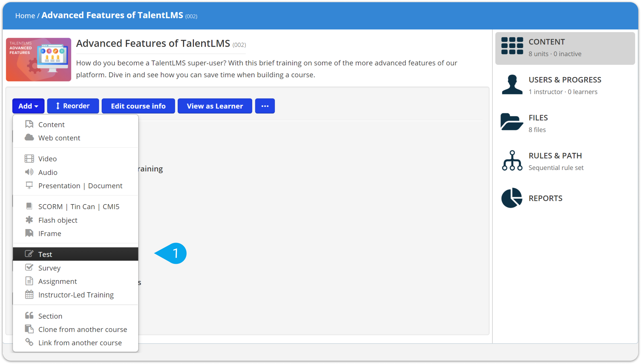Viewport: 641px width, 364px height.
Task: Choose Section menu entry
Action: [x=75, y=316]
